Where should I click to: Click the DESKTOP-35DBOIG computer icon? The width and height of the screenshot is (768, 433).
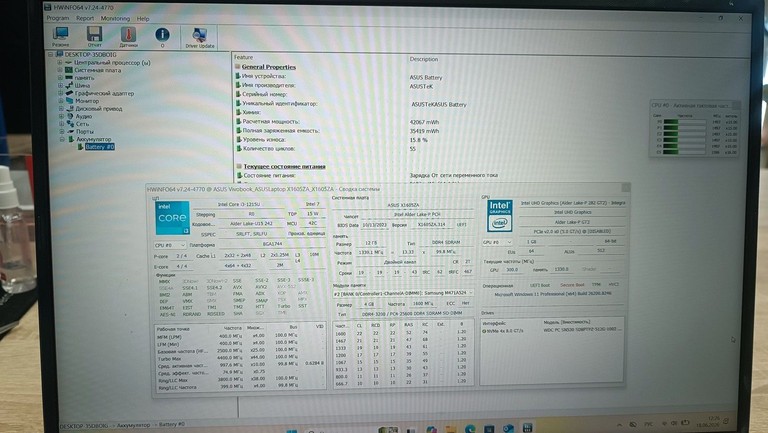pyautogui.click(x=59, y=54)
